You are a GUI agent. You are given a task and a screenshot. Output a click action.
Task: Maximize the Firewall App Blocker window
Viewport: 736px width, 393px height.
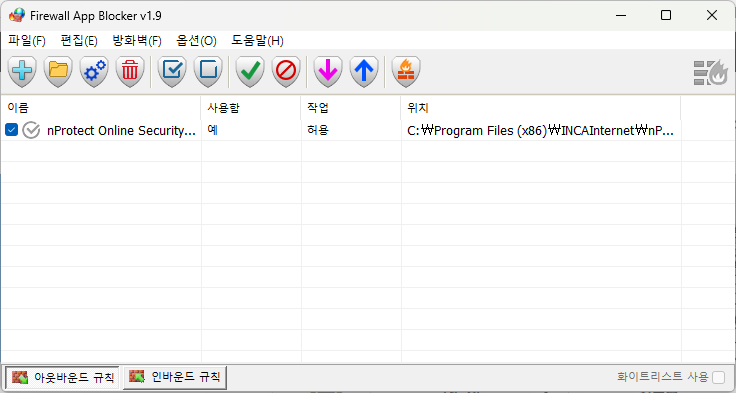(x=666, y=15)
